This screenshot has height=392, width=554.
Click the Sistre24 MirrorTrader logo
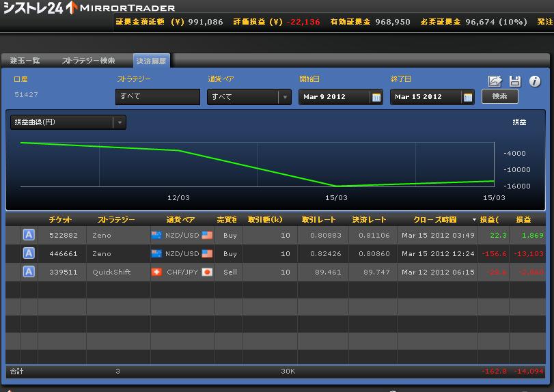click(x=89, y=8)
